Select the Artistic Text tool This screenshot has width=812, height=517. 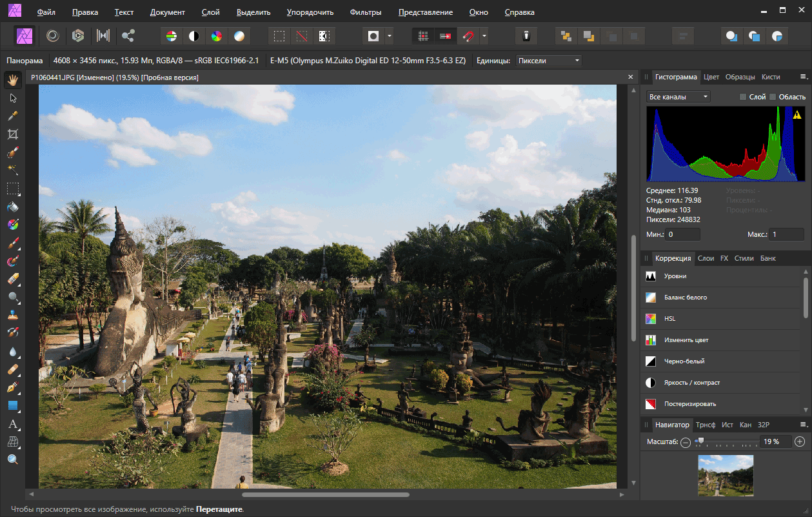[x=12, y=424]
